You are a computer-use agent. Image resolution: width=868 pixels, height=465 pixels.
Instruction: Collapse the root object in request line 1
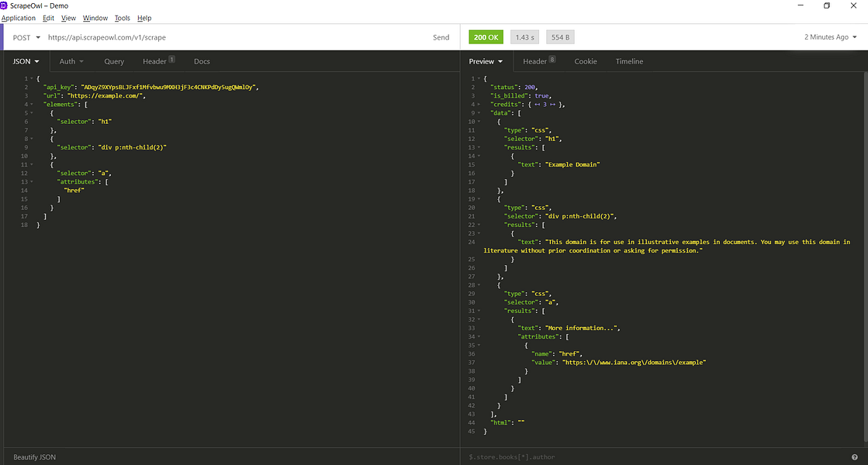(32, 78)
